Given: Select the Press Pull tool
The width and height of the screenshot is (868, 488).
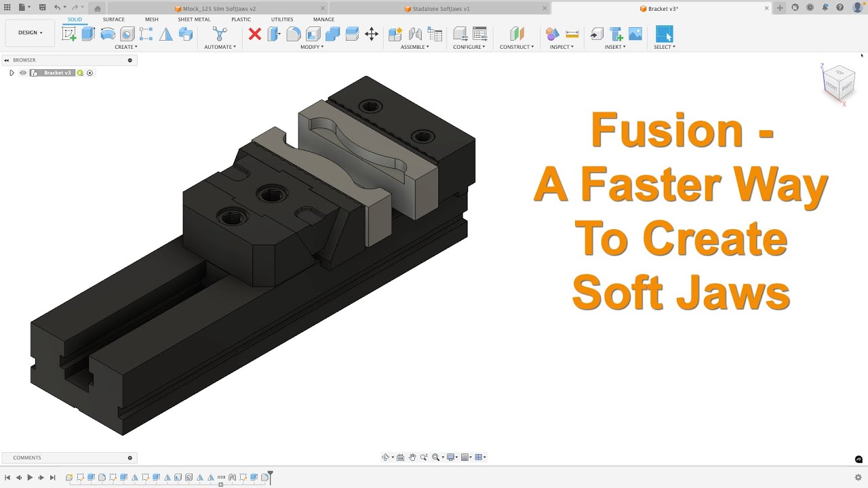Looking at the screenshot, I should [x=274, y=34].
